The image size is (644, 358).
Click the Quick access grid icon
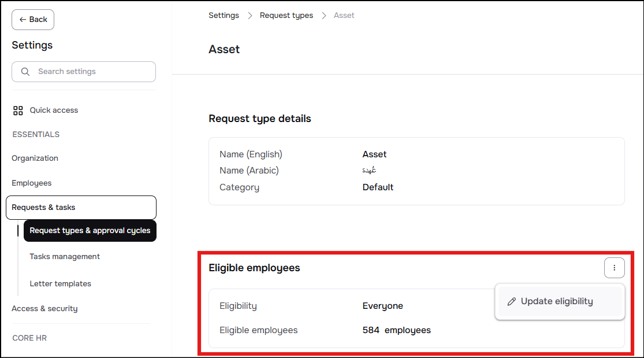pos(18,110)
